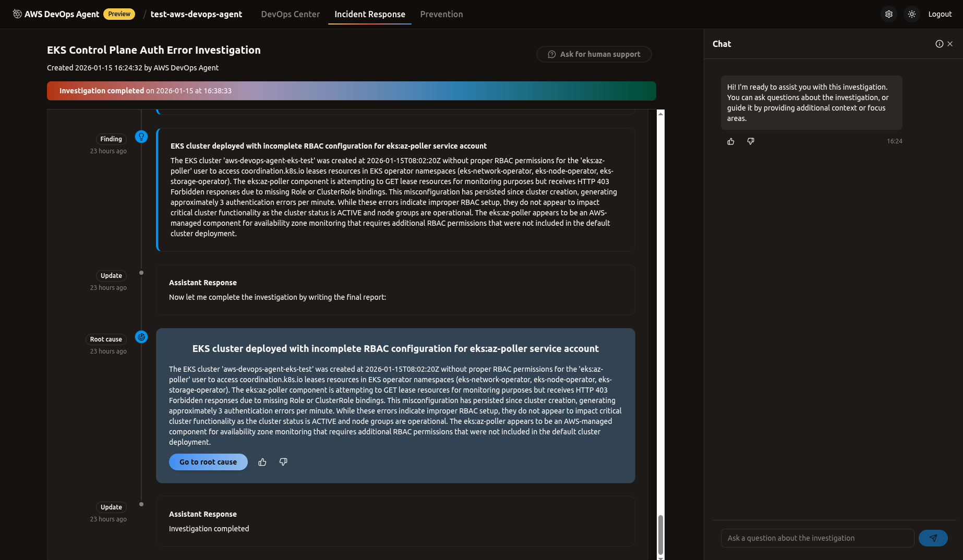Viewport: 963px width, 560px height.
Task: Click the timeline scrollbar thumb
Action: coord(660,535)
